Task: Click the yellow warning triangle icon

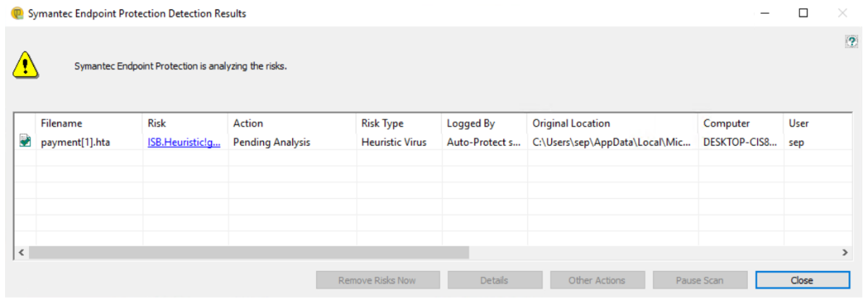Action: (26, 65)
